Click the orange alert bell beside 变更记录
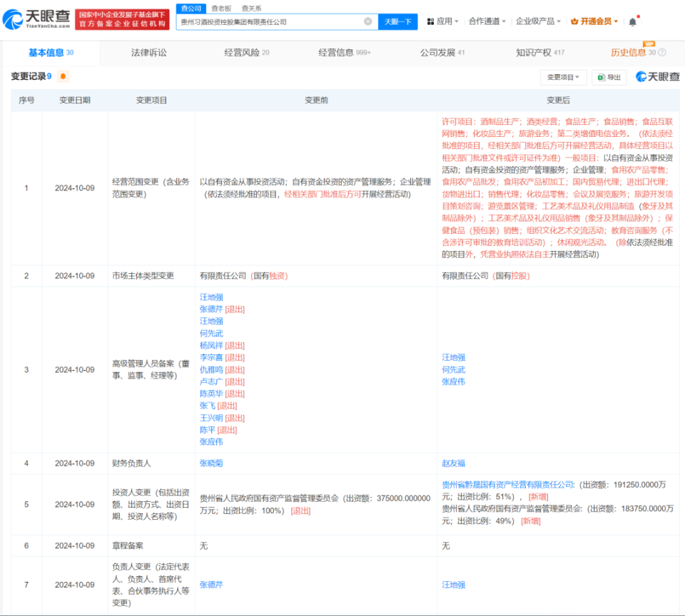This screenshot has height=616, width=685. pos(63,76)
